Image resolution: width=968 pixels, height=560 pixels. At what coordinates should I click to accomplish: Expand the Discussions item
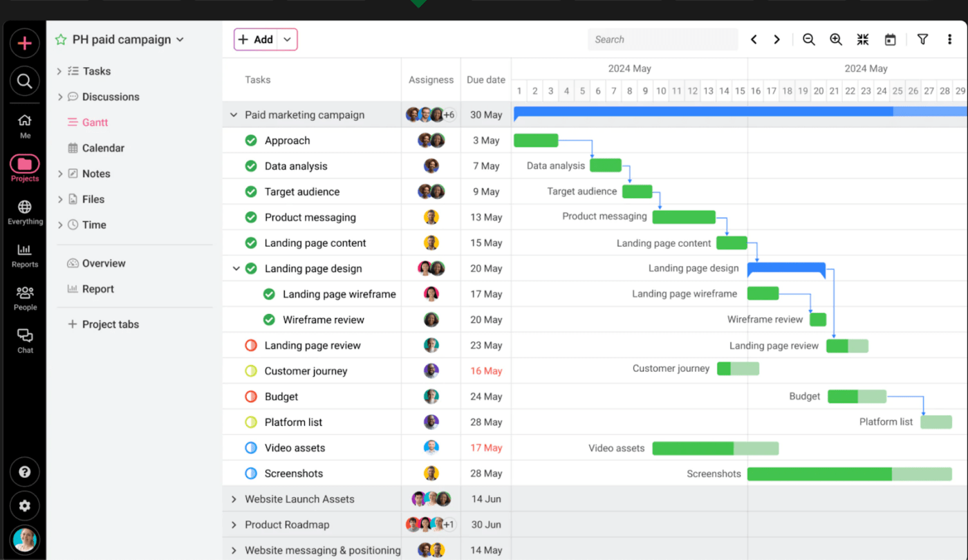(59, 97)
